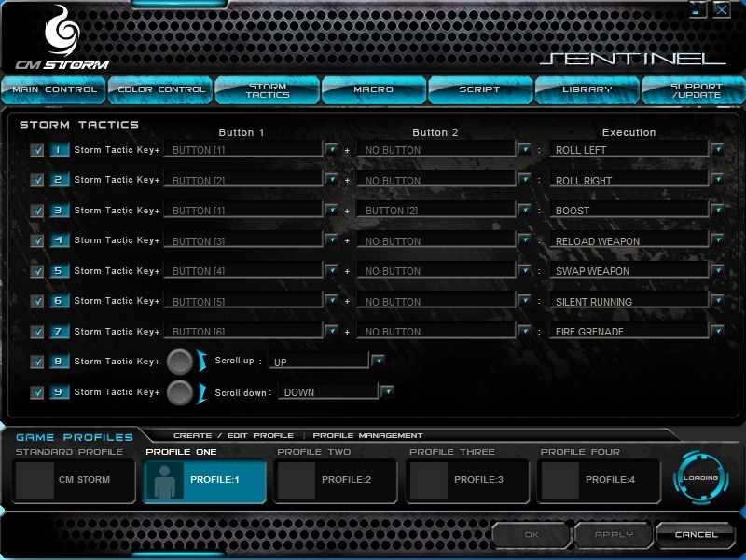Close the Sentinel window
The width and height of the screenshot is (746, 560).
click(721, 9)
